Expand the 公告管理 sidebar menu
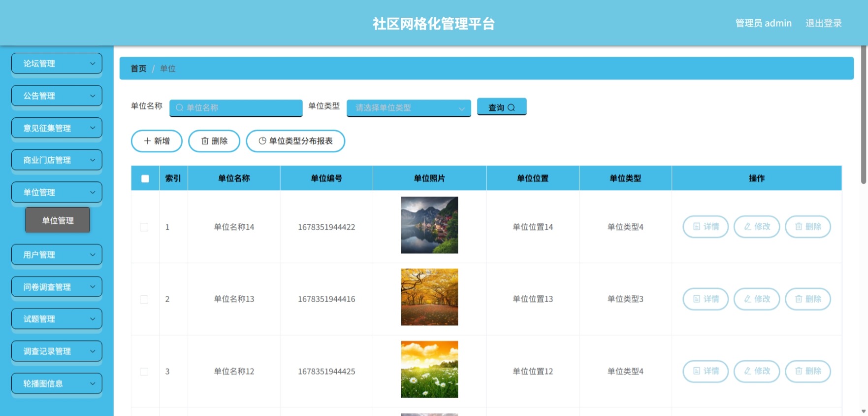 57,96
